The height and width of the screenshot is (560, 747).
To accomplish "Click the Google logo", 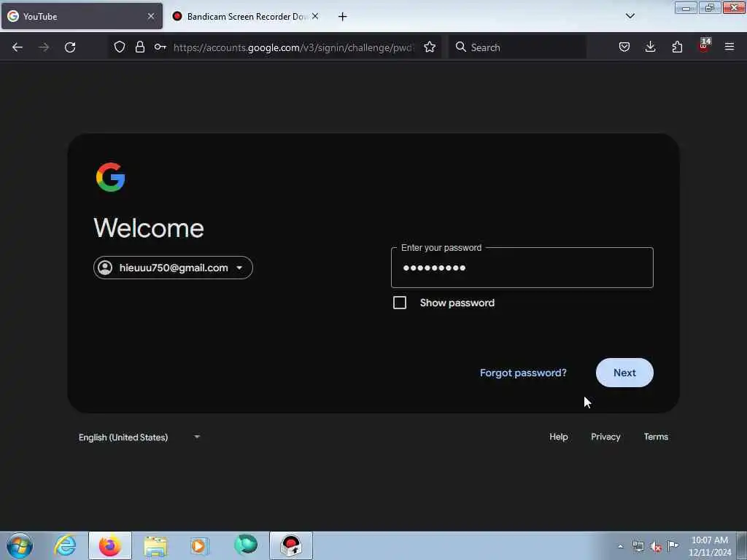I will (111, 177).
